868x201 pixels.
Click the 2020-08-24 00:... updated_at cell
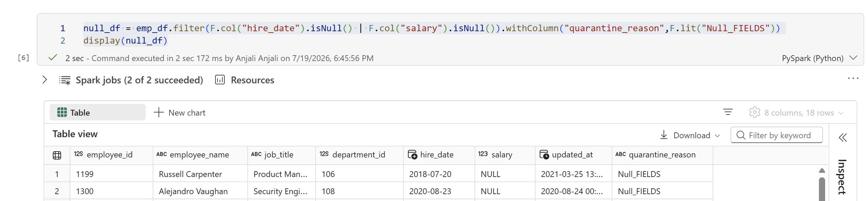(574, 191)
